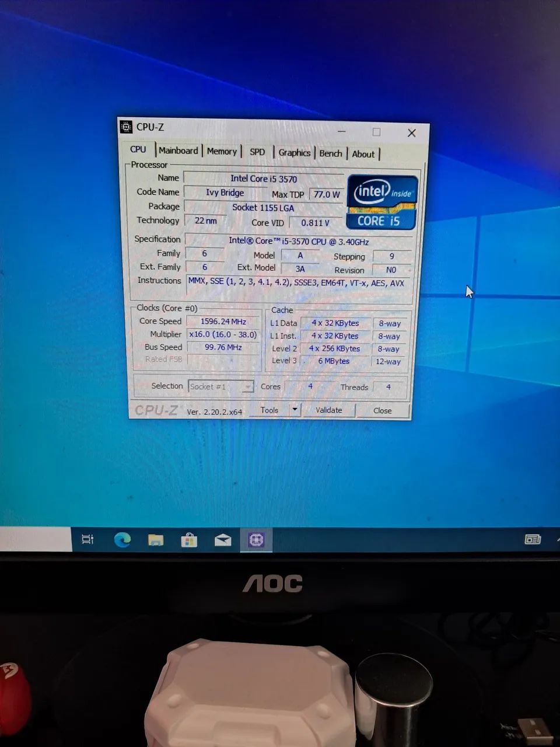Click the Level 2 value 4 x 256 KBytes

coord(335,348)
